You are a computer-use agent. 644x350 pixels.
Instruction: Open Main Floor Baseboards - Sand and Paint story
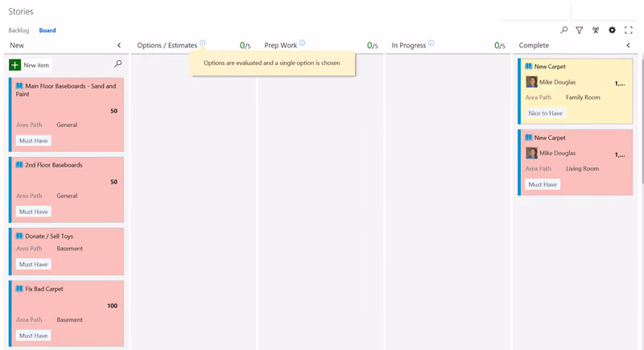point(66,90)
